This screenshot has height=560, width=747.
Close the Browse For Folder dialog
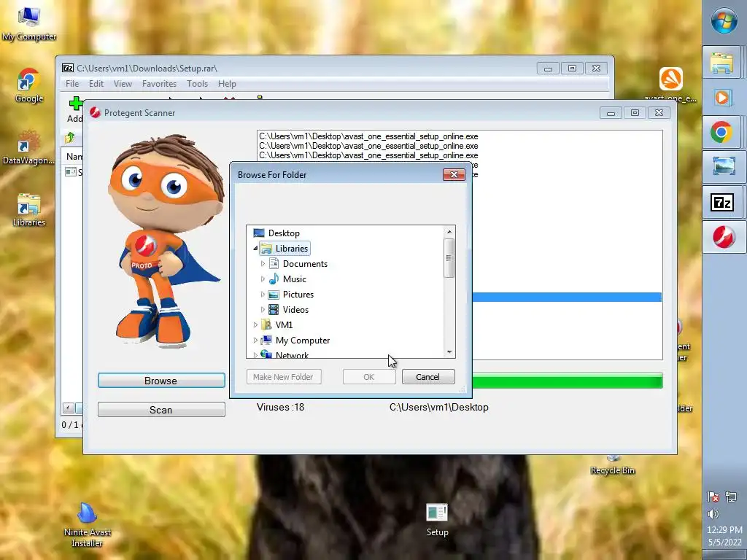[x=454, y=174]
